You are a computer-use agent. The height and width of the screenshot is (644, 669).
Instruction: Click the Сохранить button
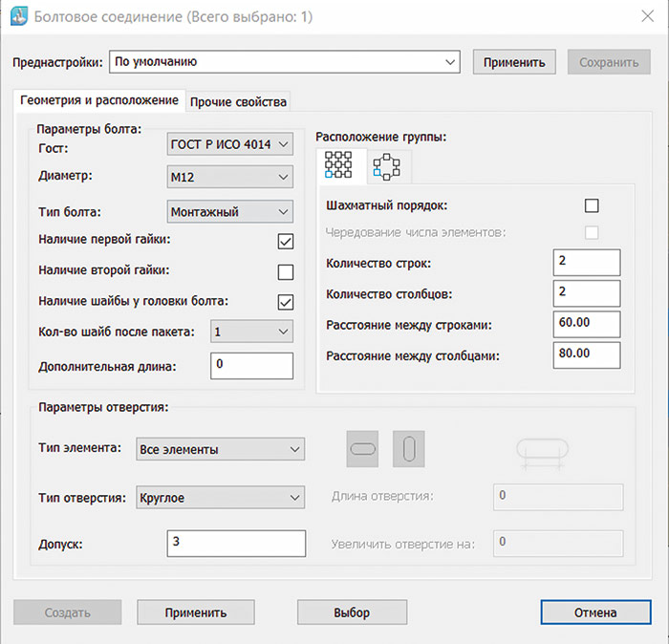point(609,62)
